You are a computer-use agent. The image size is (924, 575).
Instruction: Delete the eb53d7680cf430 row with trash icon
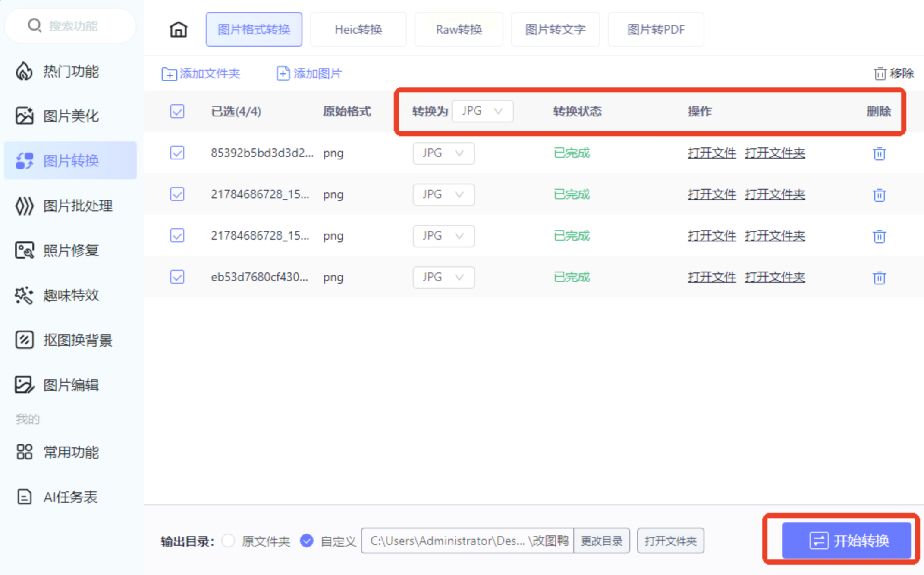click(879, 278)
